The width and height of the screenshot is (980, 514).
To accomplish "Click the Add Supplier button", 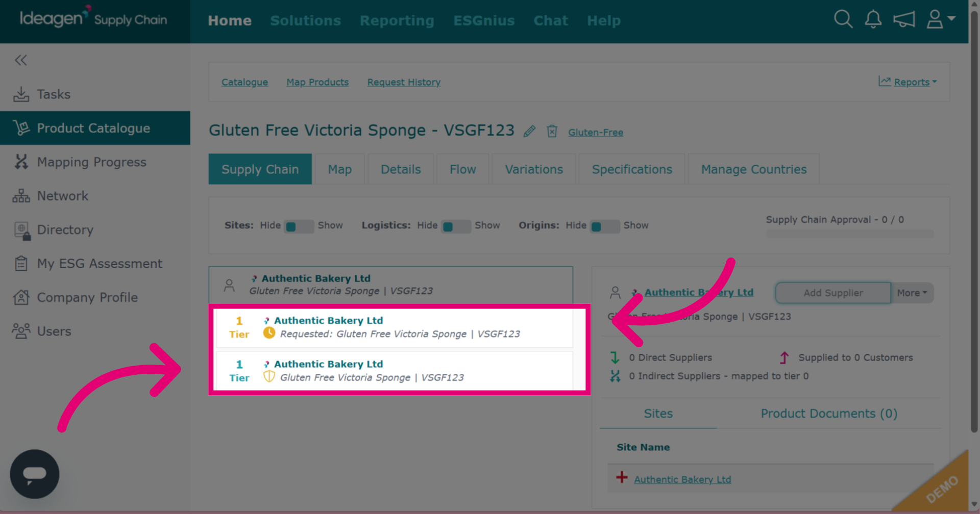I will click(x=833, y=293).
